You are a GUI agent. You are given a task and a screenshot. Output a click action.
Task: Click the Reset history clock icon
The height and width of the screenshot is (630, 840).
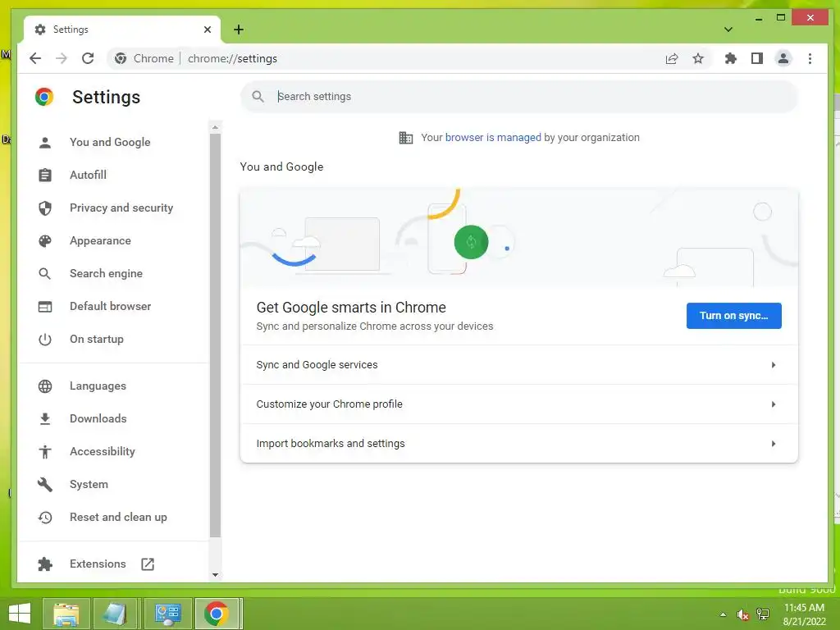tap(45, 518)
